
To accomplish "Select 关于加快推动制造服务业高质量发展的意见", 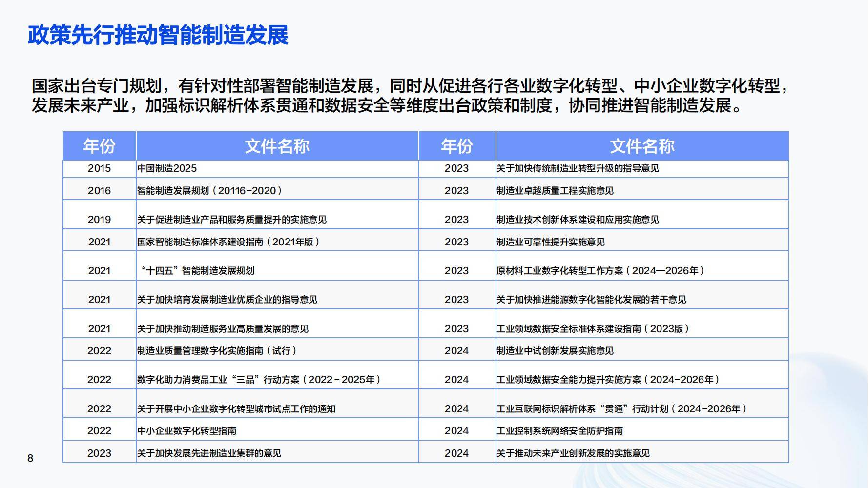I will click(277, 324).
